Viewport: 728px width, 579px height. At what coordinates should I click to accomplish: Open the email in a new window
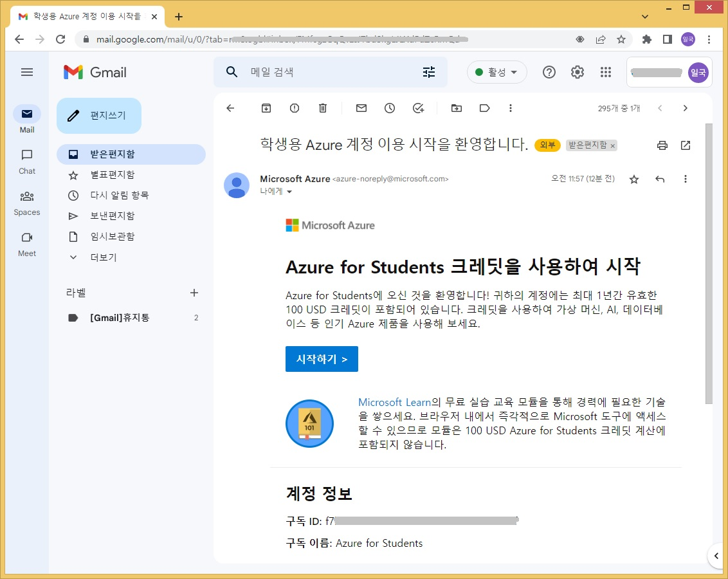686,145
